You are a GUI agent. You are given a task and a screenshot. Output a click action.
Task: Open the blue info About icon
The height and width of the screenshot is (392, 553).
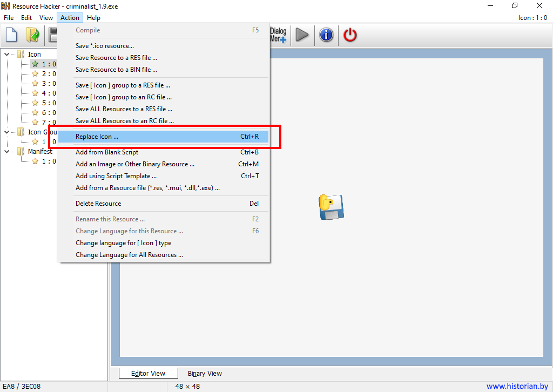(x=326, y=36)
